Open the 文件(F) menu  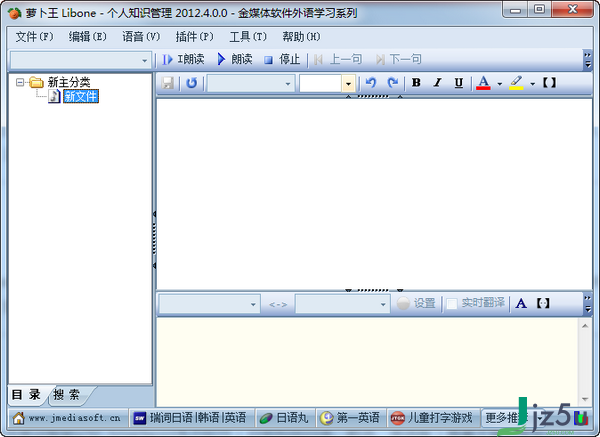(34, 37)
